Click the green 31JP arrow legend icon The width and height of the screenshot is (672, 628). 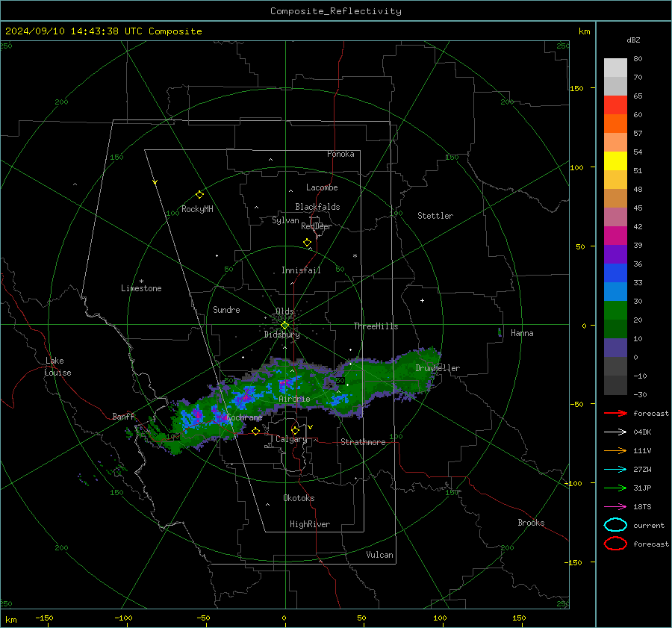click(x=615, y=488)
